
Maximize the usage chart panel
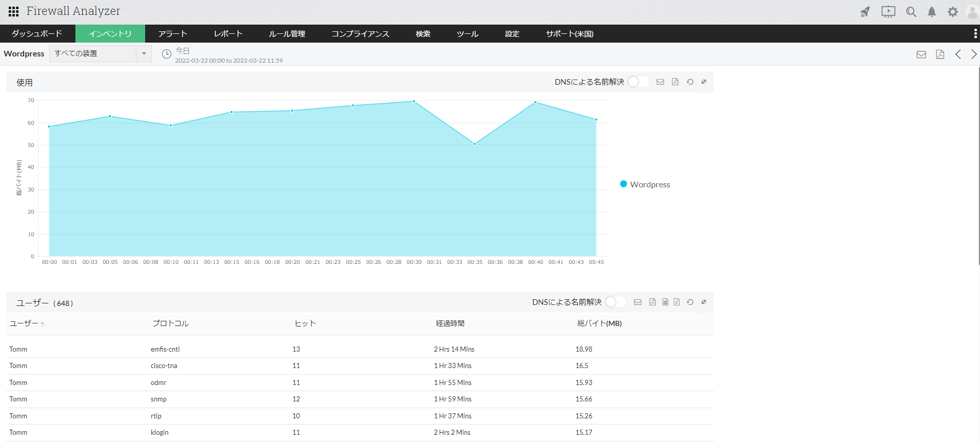pyautogui.click(x=704, y=82)
